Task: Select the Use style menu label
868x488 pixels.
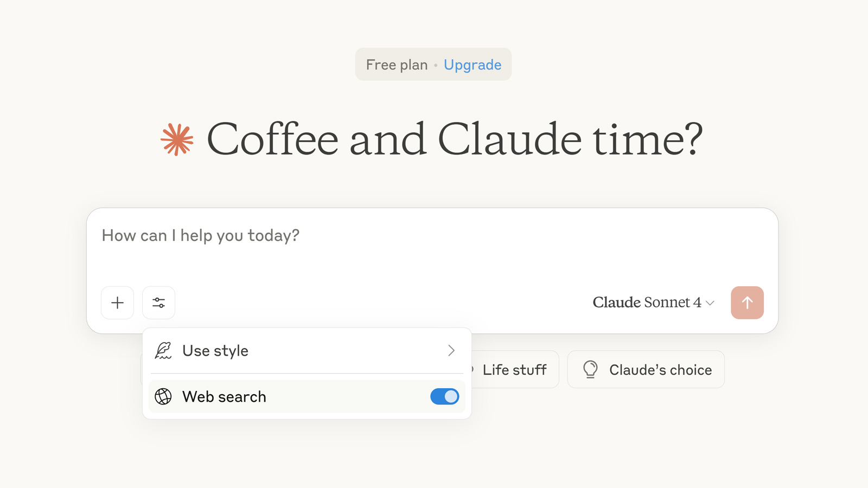Action: click(x=215, y=351)
